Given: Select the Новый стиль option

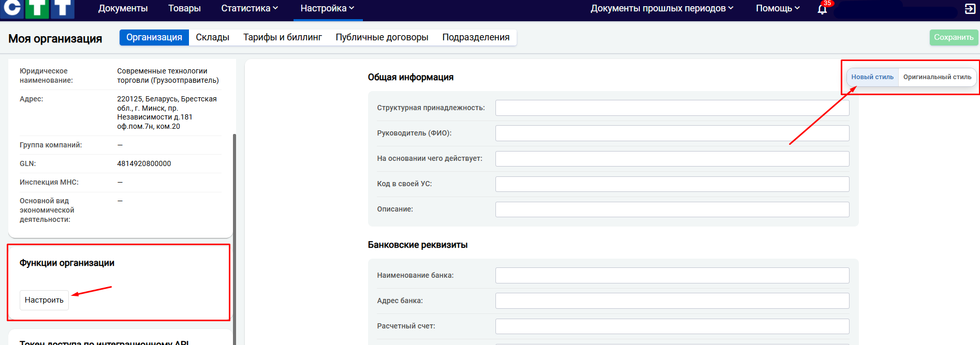Looking at the screenshot, I should point(872,77).
